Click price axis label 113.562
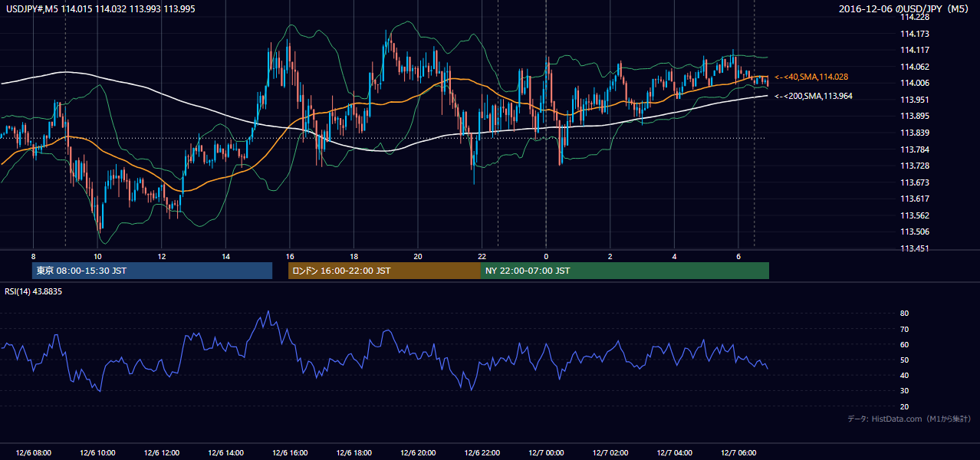Image resolution: width=980 pixels, height=460 pixels. 914,215
